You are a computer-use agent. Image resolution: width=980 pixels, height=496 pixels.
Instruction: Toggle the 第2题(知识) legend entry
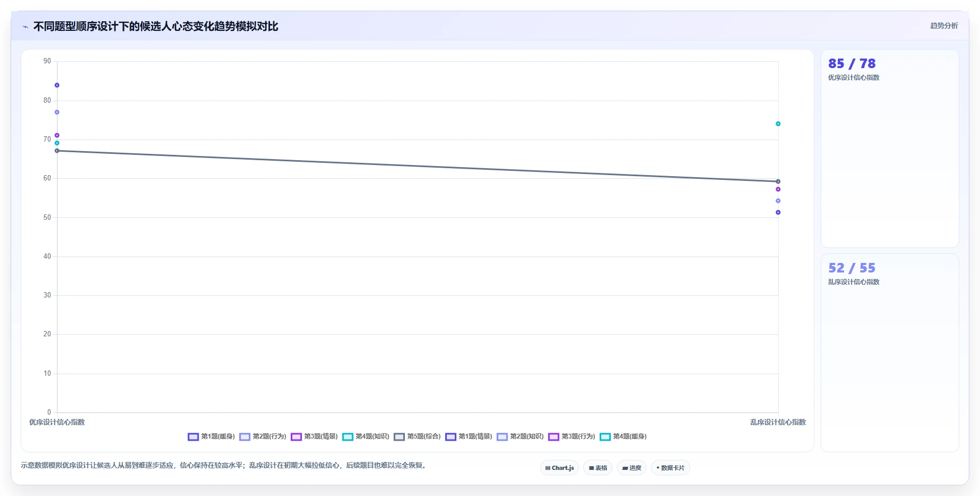(520, 436)
